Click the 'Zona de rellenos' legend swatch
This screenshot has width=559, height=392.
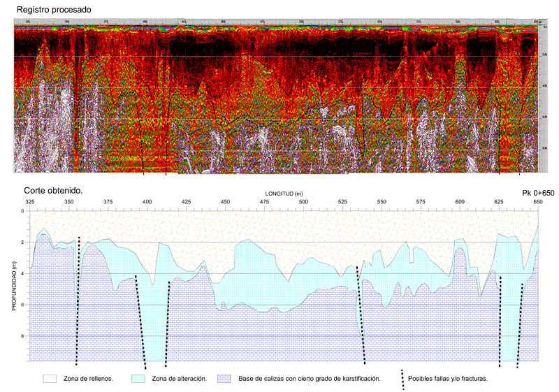50,379
